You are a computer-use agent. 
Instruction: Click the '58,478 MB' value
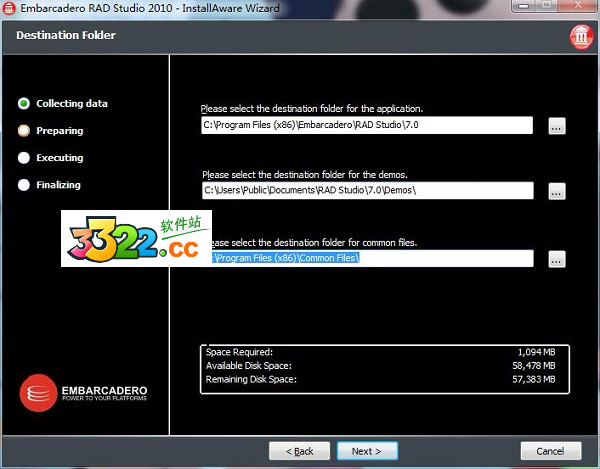click(534, 366)
